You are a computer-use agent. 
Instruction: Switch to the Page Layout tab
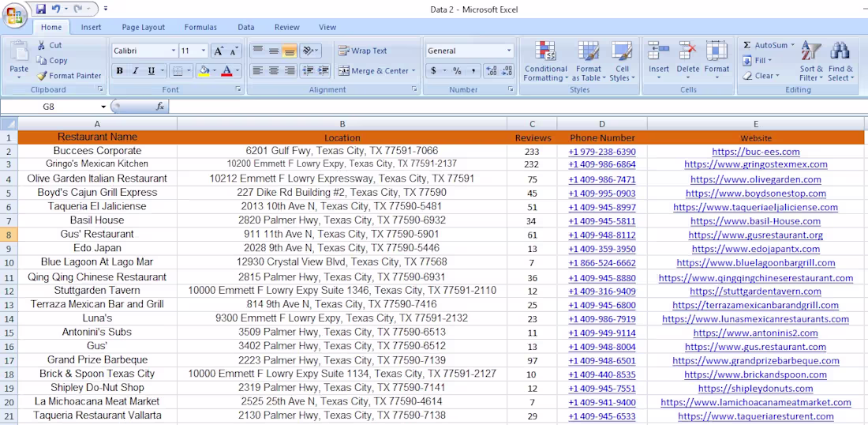pyautogui.click(x=144, y=27)
